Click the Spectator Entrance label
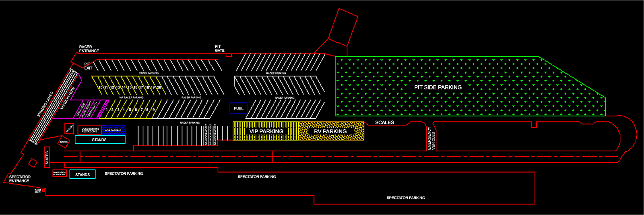This screenshot has height=215, width=644. [x=20, y=179]
